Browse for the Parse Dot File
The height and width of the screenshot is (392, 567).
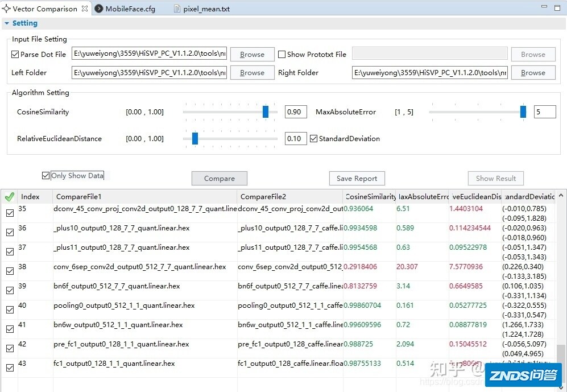tap(252, 54)
